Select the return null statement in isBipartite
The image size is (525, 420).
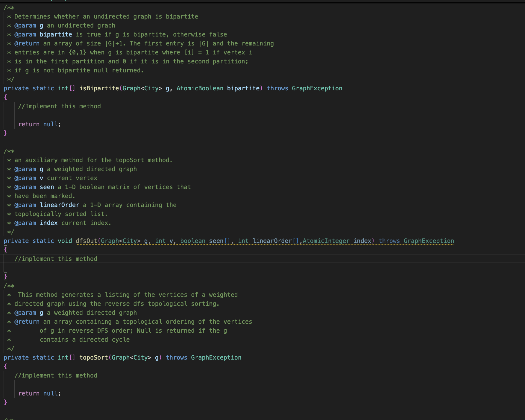click(40, 124)
